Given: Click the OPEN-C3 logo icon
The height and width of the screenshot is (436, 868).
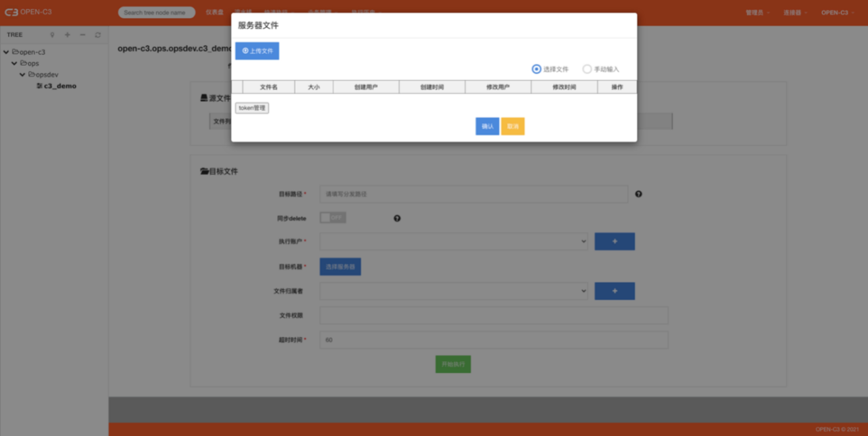Looking at the screenshot, I should tap(11, 12).
